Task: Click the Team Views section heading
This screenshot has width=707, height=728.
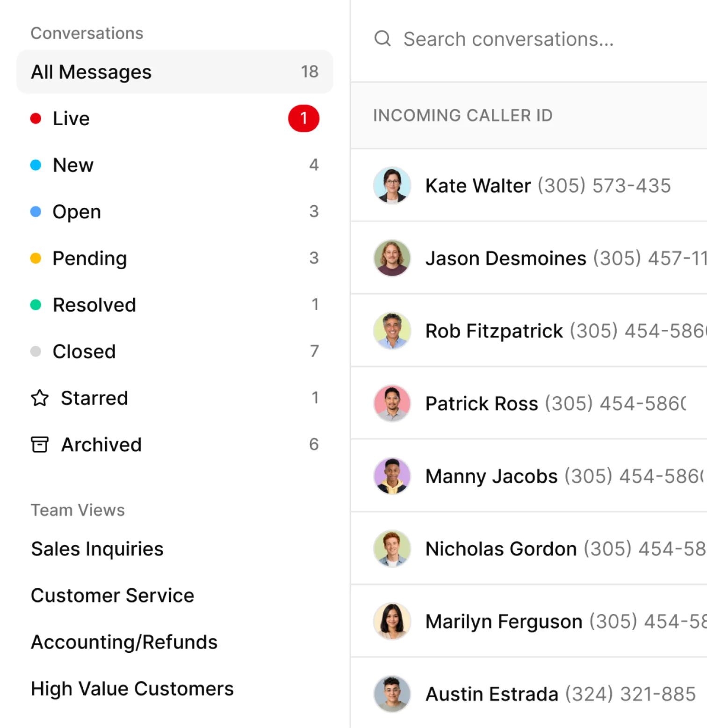Action: (78, 510)
